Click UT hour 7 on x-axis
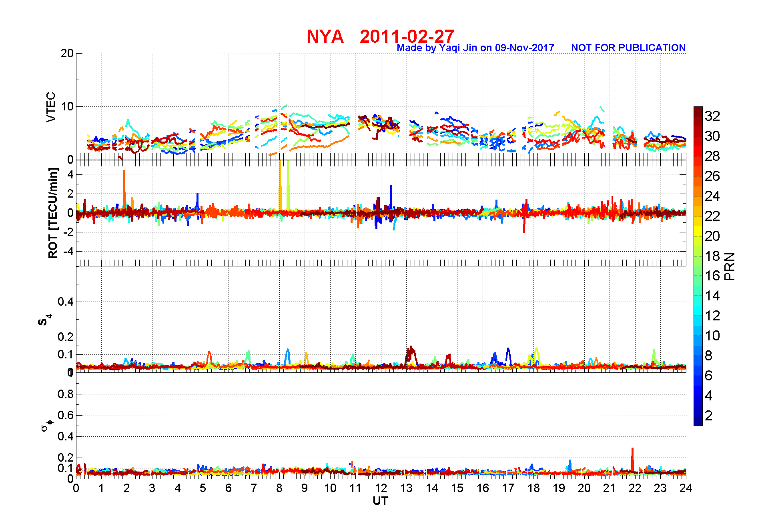The image size is (762, 532). [254, 488]
